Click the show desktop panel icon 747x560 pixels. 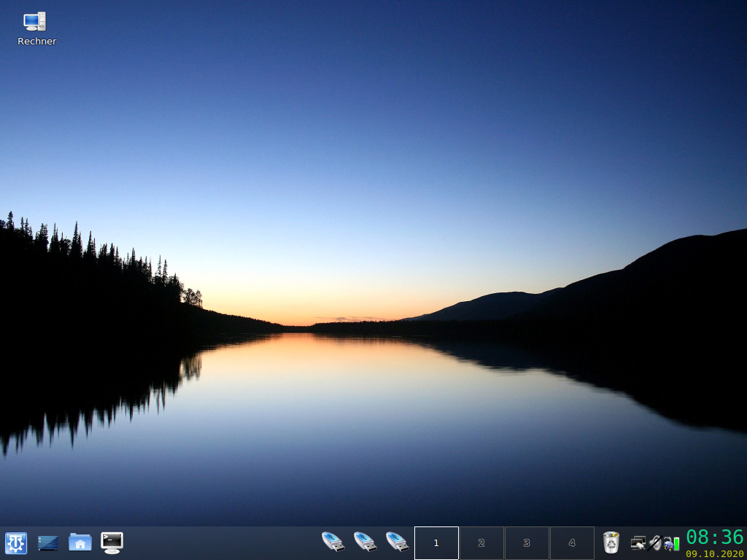(48, 542)
